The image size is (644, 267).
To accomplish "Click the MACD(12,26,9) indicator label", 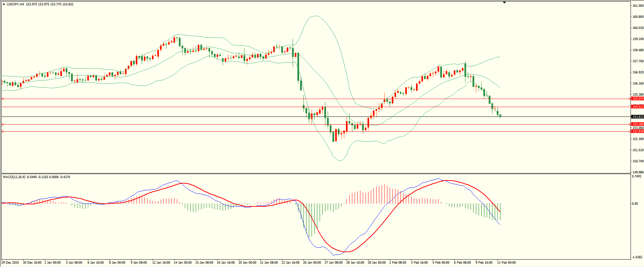I will [x=14, y=177].
